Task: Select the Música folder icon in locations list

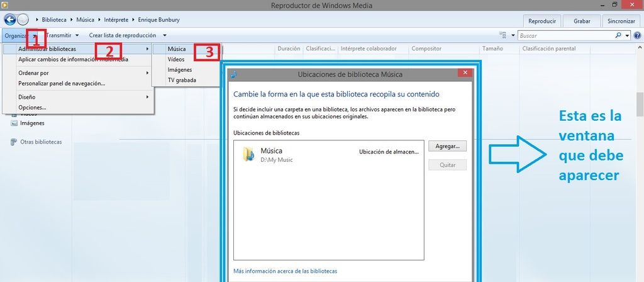Action: tap(249, 154)
